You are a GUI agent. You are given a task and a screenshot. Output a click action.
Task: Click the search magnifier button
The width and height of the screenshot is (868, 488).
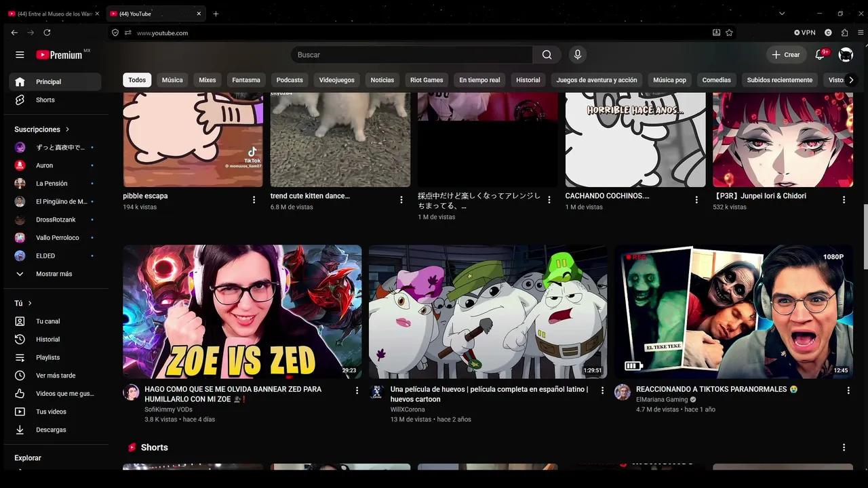tap(547, 55)
